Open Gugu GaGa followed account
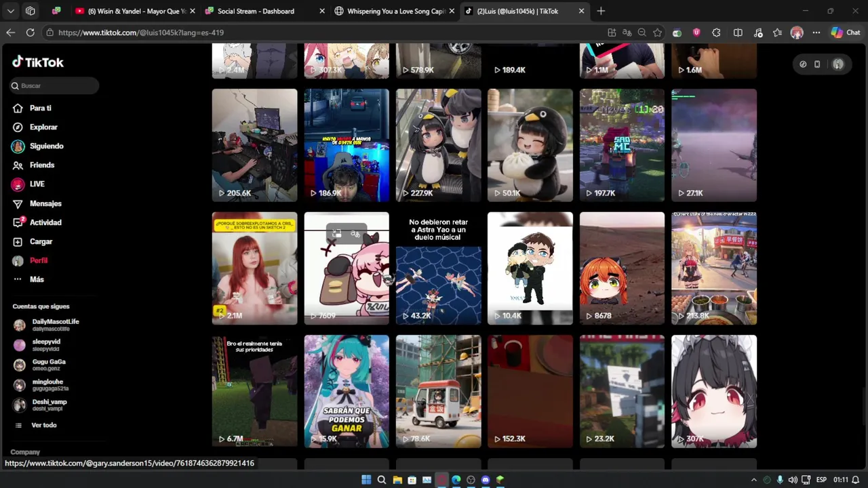The width and height of the screenshot is (868, 488). tap(49, 365)
